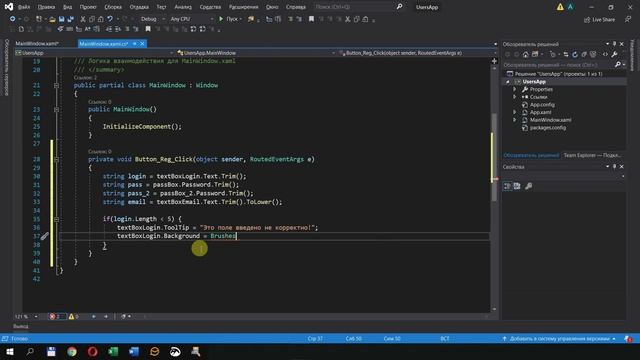Switch to the MainWindow.xaml tab
Image resolution: width=640 pixels, height=360 pixels.
coord(37,44)
